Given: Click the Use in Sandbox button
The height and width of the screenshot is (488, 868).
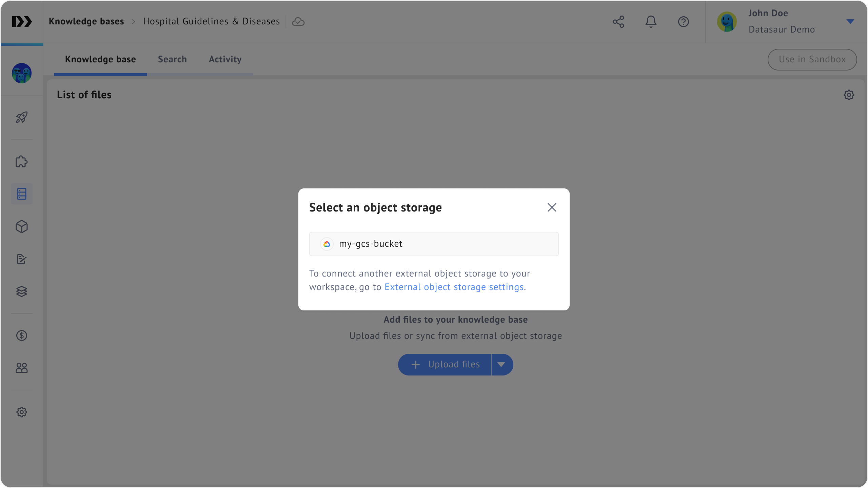Looking at the screenshot, I should coord(812,59).
